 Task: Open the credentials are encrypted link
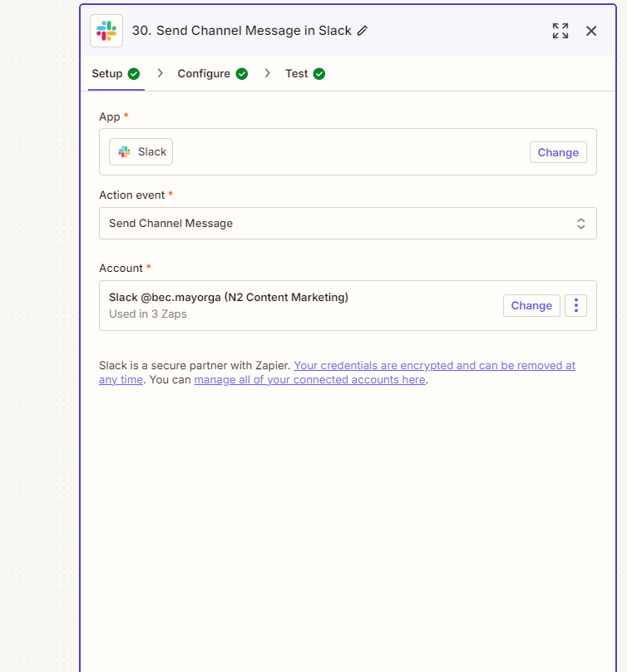[x=434, y=366]
